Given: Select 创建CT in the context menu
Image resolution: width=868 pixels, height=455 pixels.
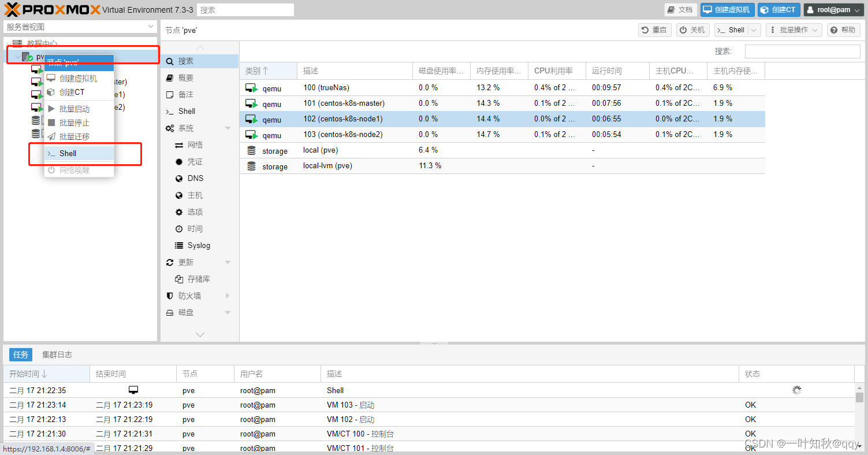Looking at the screenshot, I should pos(79,92).
